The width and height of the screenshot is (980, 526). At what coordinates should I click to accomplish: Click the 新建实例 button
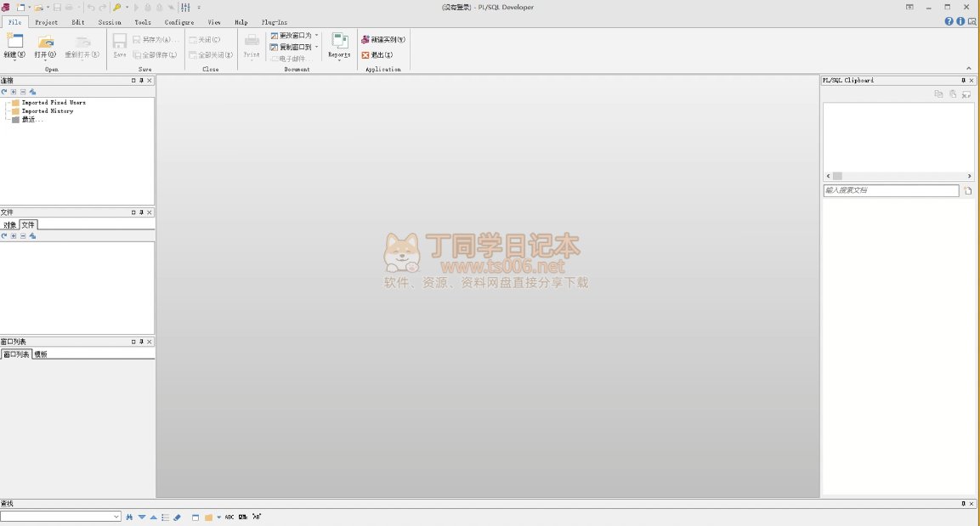383,39
